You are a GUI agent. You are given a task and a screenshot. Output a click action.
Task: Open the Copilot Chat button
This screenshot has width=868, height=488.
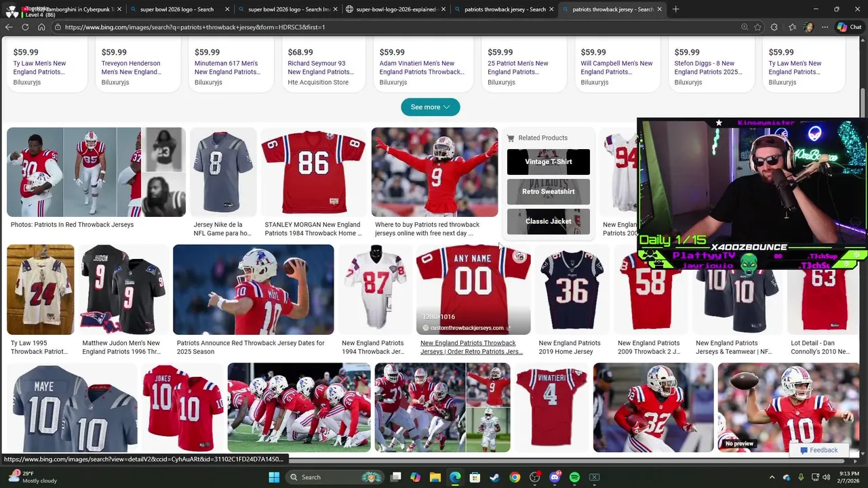point(849,27)
